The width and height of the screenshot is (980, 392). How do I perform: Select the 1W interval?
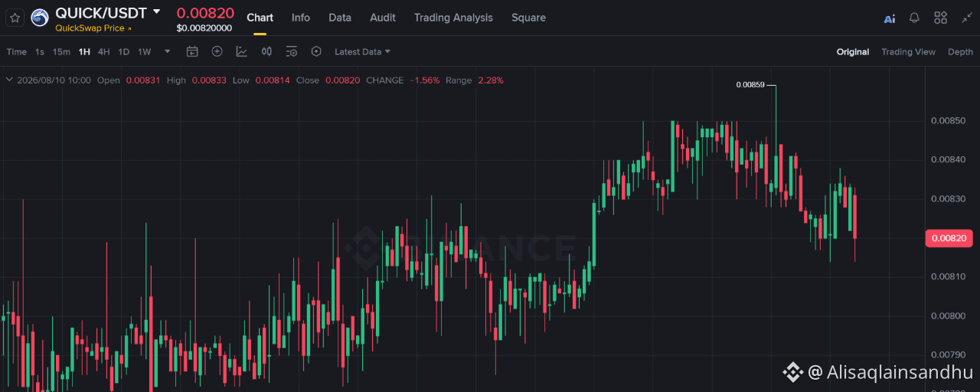click(x=145, y=52)
